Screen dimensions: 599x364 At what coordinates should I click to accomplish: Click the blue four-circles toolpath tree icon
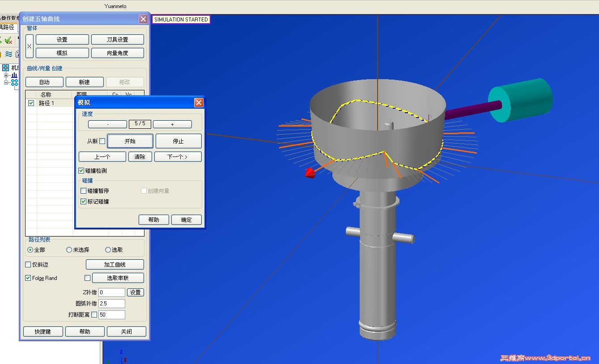coord(14,83)
